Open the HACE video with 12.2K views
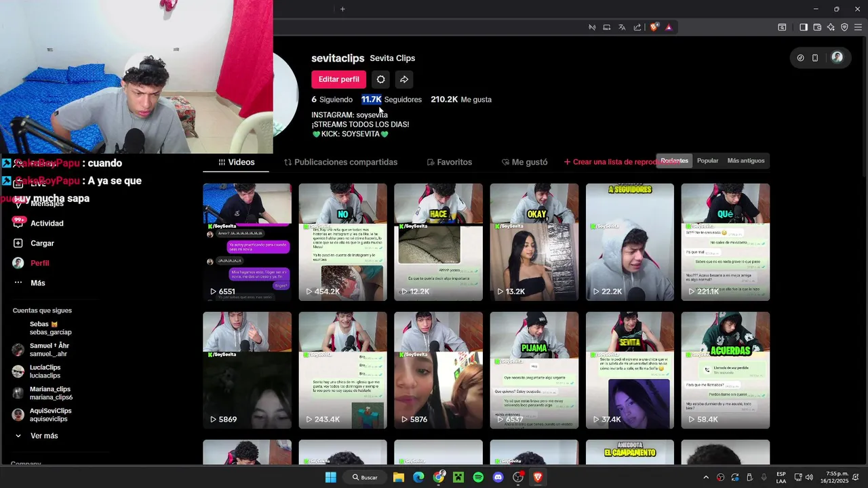Screen dimensions: 868x488 point(438,242)
